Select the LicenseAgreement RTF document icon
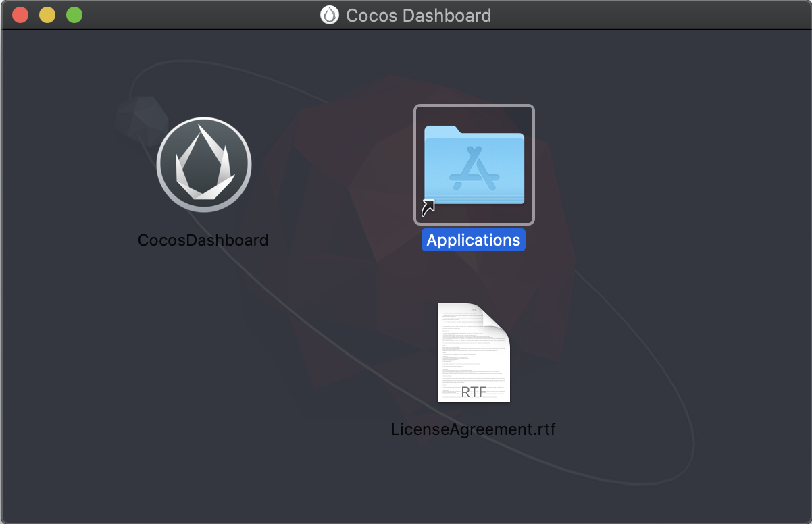Screen dimensions: 812x524 tap(474, 352)
